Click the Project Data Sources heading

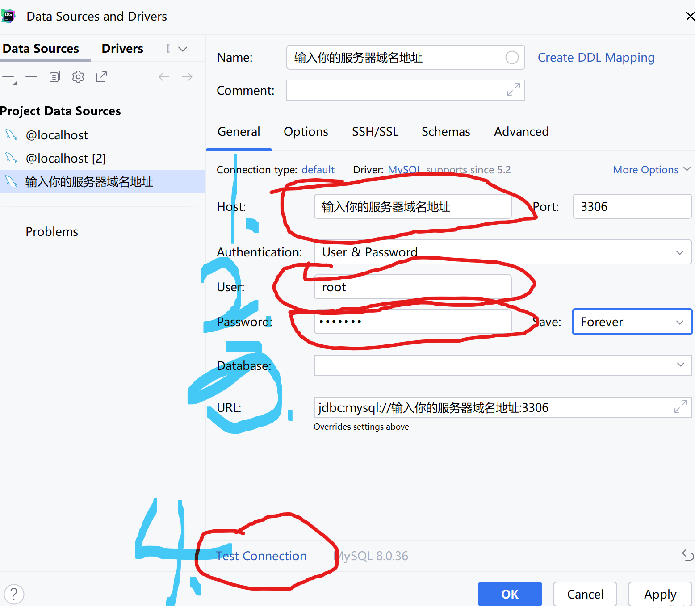60,111
